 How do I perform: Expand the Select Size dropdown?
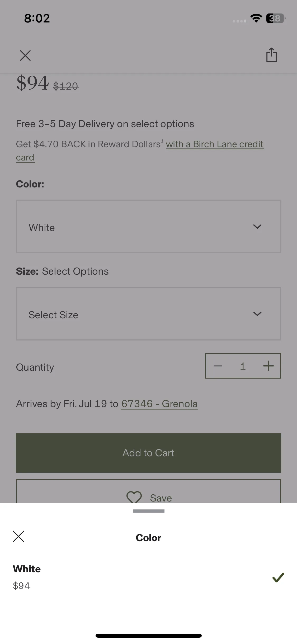148,314
